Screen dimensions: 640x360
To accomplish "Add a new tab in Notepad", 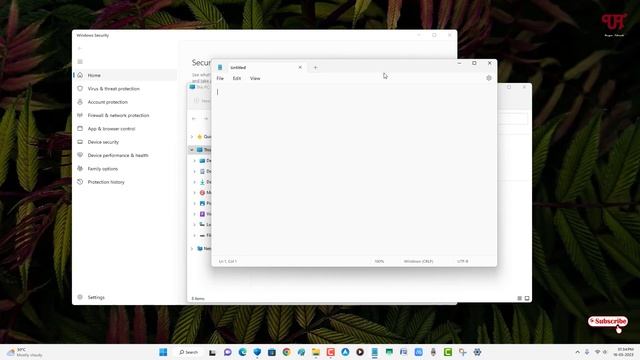I will point(315,67).
